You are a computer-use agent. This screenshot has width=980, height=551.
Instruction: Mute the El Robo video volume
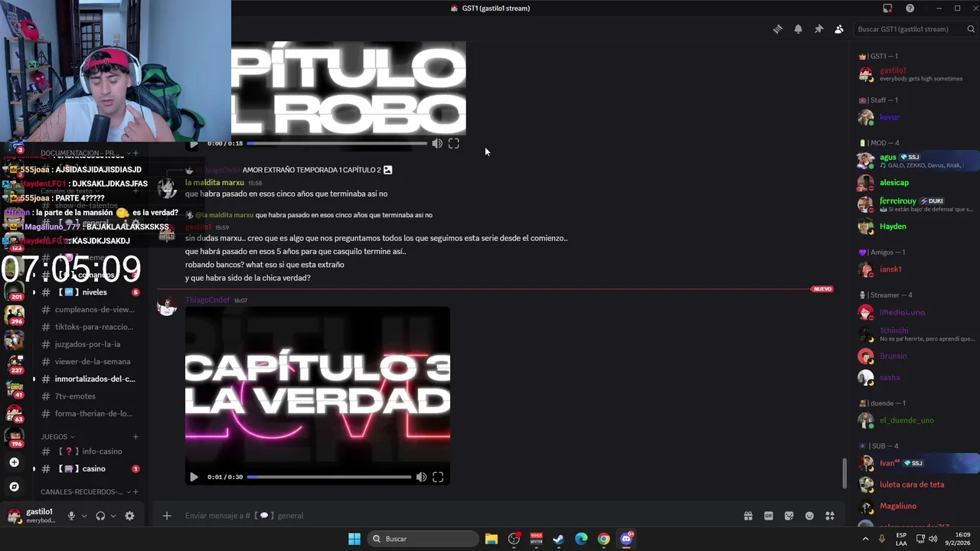[x=437, y=143]
